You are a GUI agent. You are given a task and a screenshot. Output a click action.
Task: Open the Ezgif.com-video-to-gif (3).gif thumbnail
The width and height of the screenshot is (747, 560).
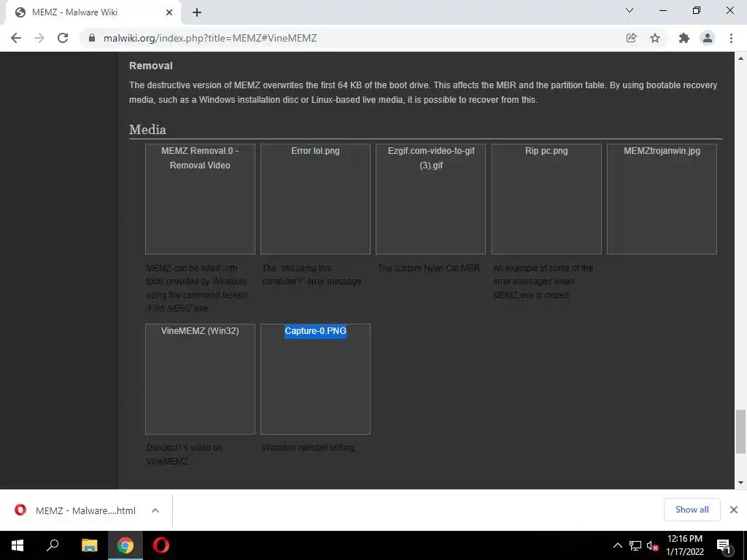point(430,199)
